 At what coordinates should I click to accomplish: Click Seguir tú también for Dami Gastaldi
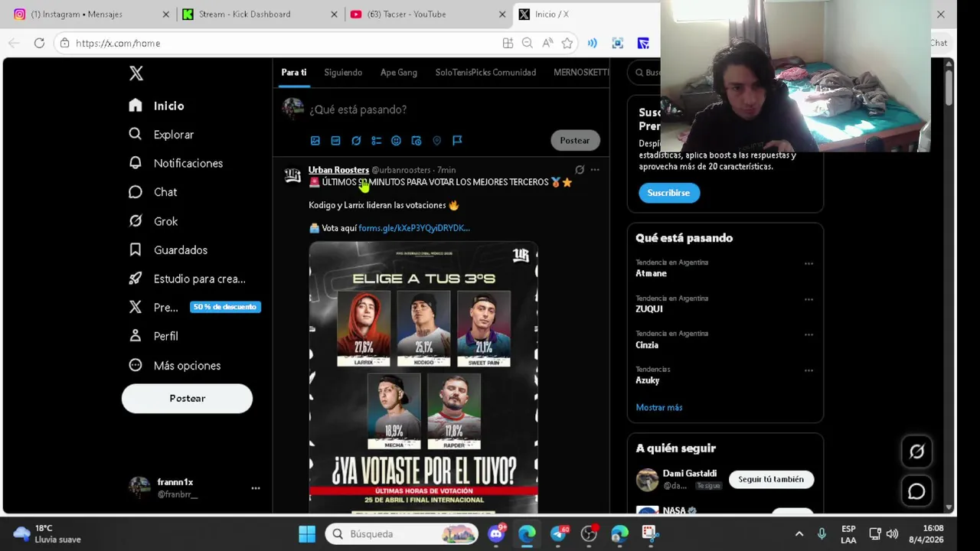coord(771,479)
